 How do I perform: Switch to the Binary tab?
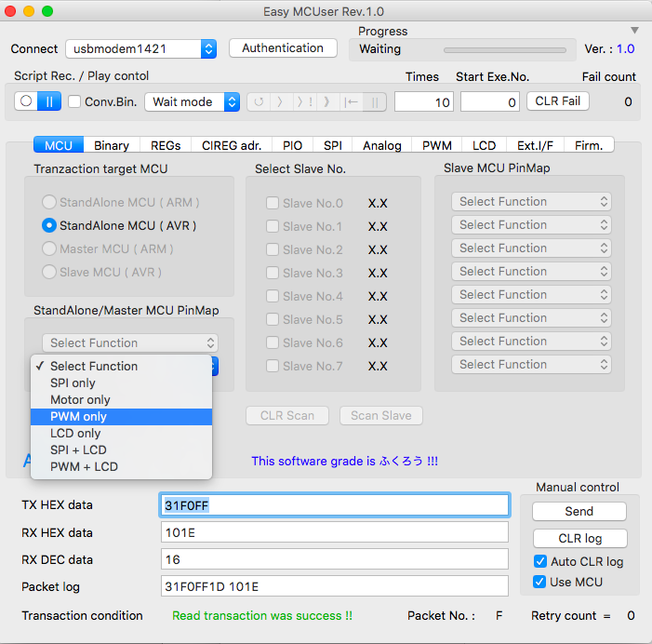click(x=112, y=145)
